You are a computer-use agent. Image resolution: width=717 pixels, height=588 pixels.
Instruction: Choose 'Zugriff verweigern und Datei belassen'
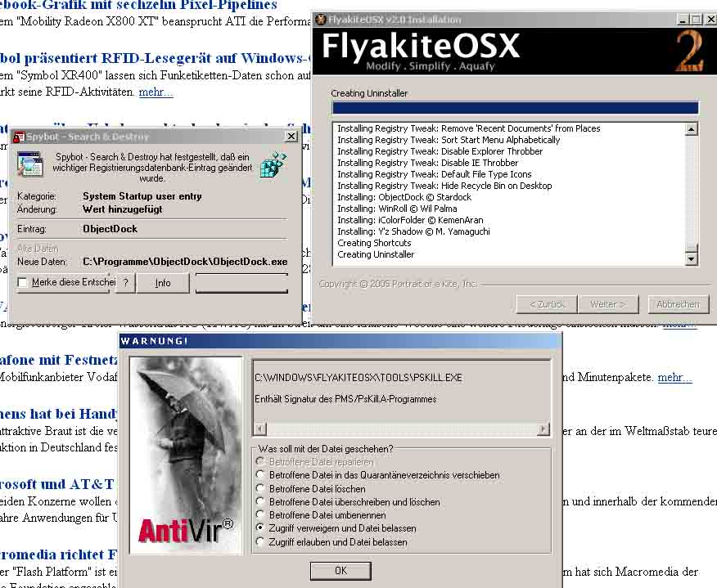(260, 527)
